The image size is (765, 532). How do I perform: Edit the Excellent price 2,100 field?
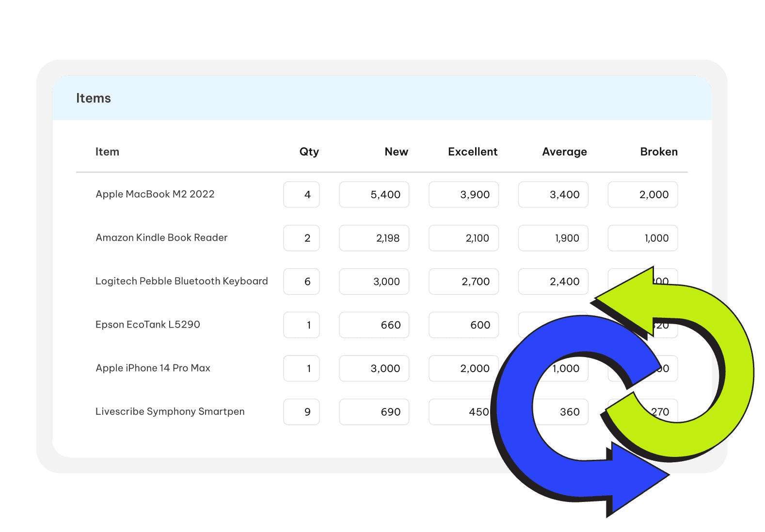(x=463, y=238)
